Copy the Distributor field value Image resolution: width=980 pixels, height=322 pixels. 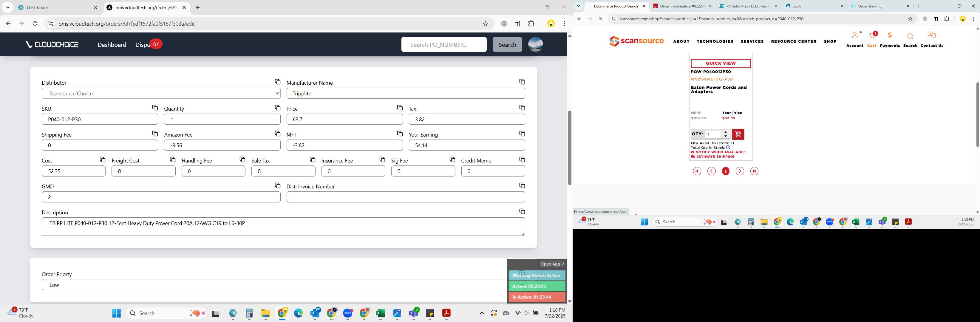(x=277, y=82)
